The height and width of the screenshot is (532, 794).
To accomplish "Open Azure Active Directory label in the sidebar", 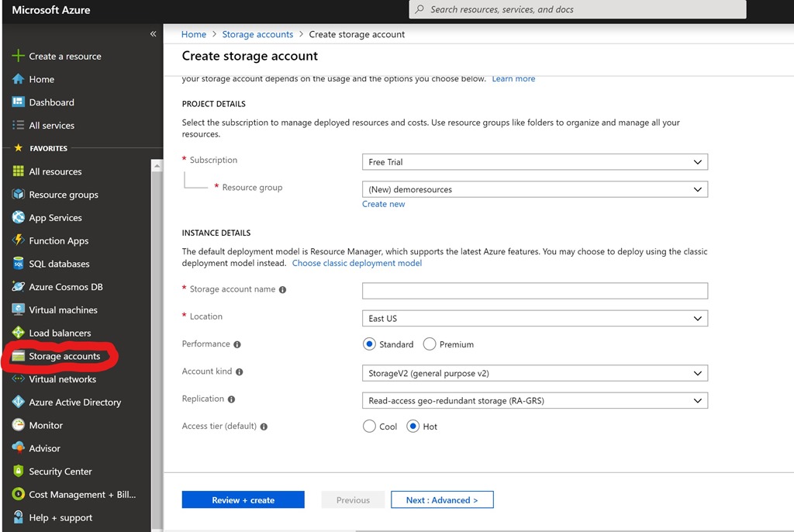I will (x=75, y=402).
